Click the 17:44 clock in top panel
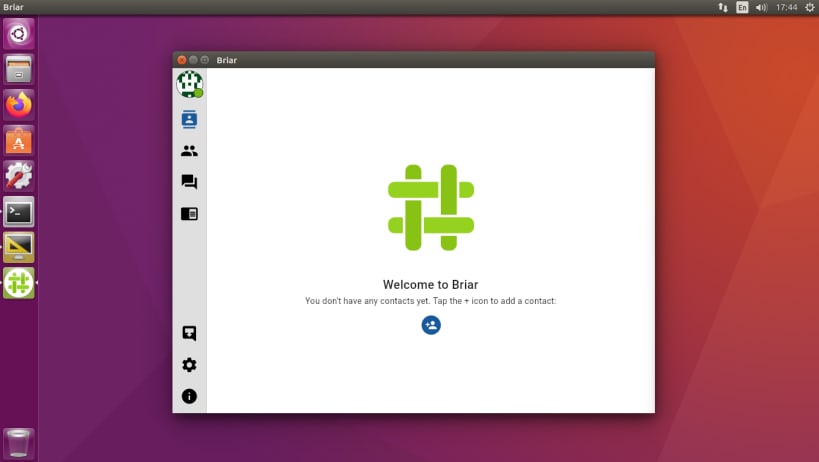The height and width of the screenshot is (462, 819). point(786,7)
